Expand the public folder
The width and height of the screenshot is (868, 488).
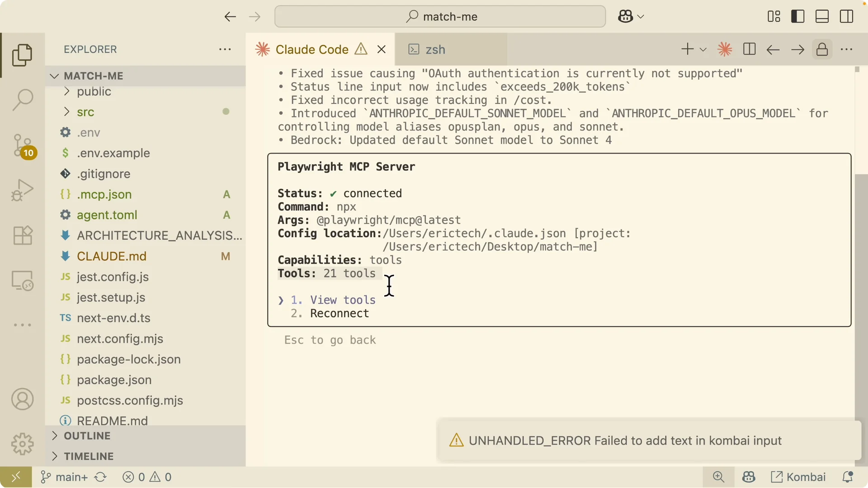coord(146,92)
